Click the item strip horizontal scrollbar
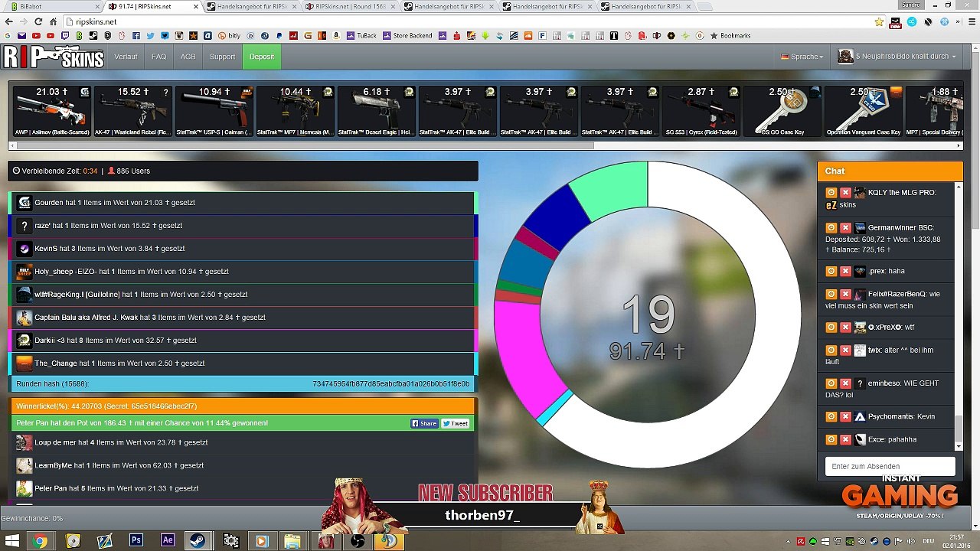This screenshot has height=551, width=980. (304, 145)
